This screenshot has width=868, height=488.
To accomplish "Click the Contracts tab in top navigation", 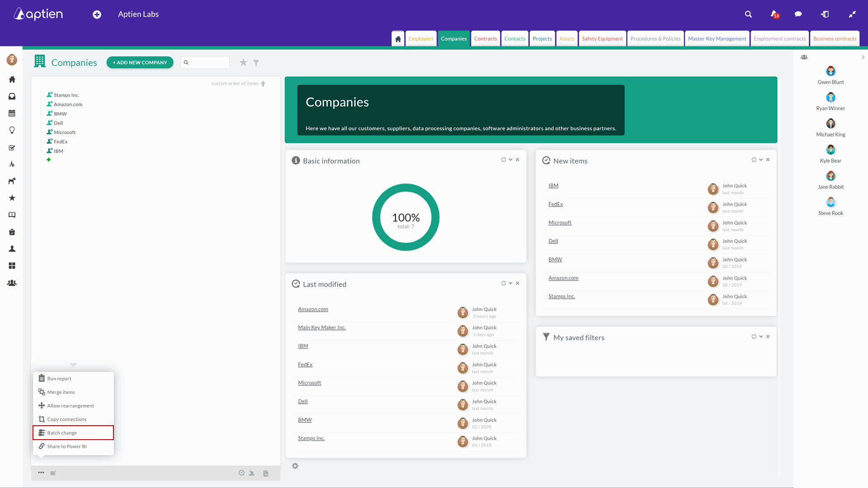I will click(485, 38).
